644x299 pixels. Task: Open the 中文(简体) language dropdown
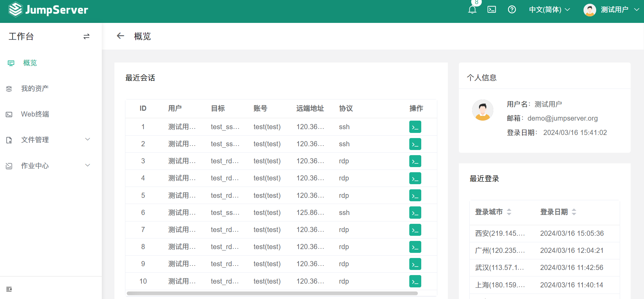tap(549, 10)
